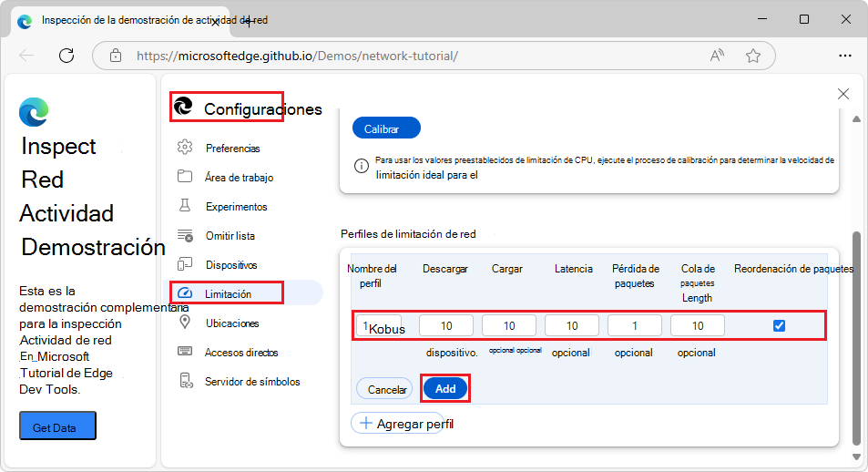Image resolution: width=868 pixels, height=472 pixels.
Task: Click the Servidor de símbolos icon
Action: click(x=186, y=381)
